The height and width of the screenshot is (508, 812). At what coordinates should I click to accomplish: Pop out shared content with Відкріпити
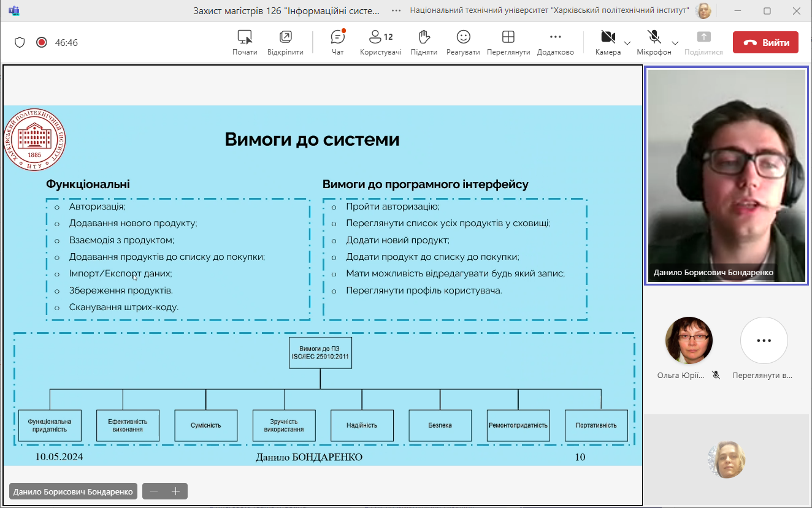285,42
